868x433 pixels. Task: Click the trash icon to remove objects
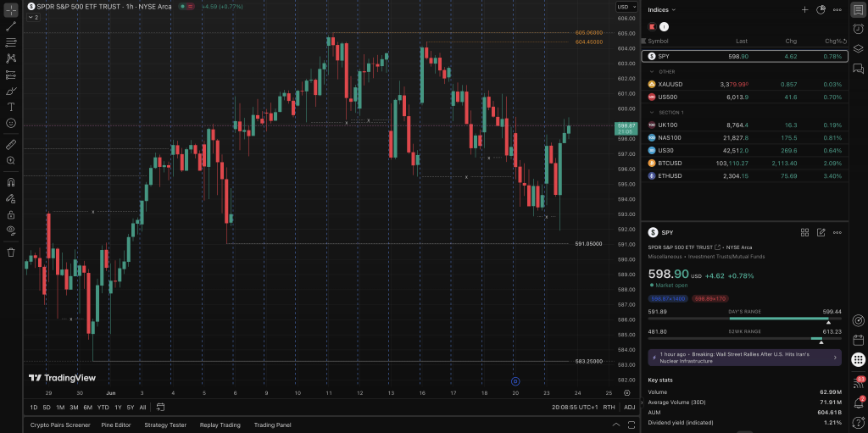coord(10,253)
